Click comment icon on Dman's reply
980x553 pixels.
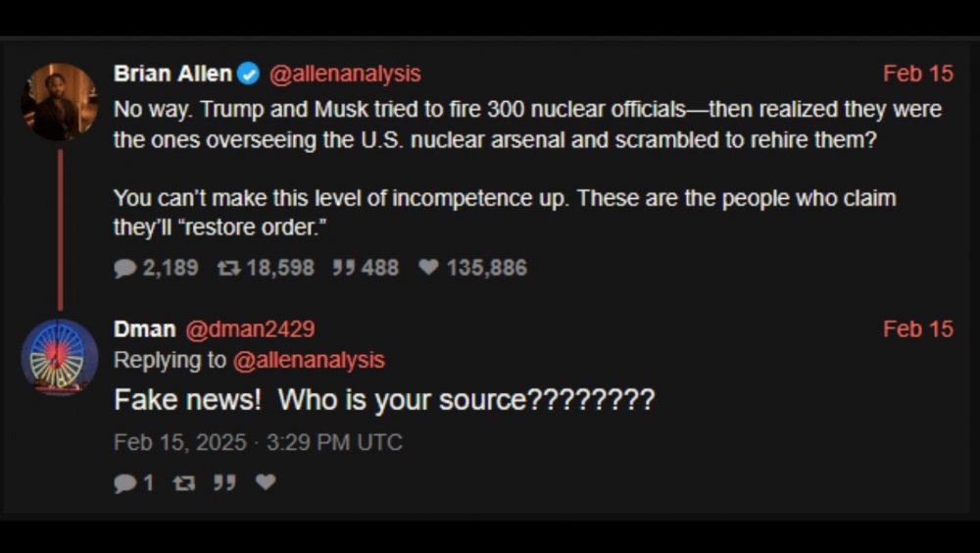124,482
